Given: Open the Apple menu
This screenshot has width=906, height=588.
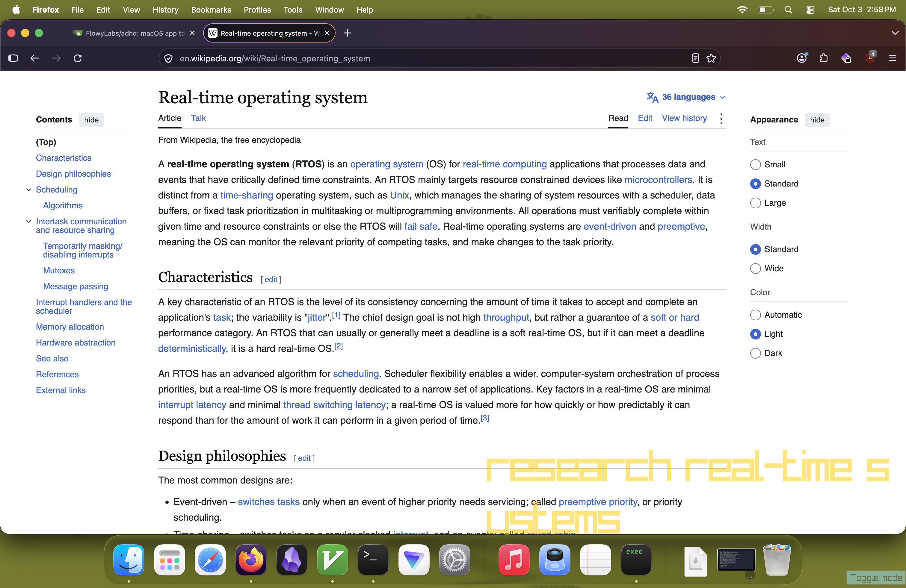Looking at the screenshot, I should click(x=16, y=10).
